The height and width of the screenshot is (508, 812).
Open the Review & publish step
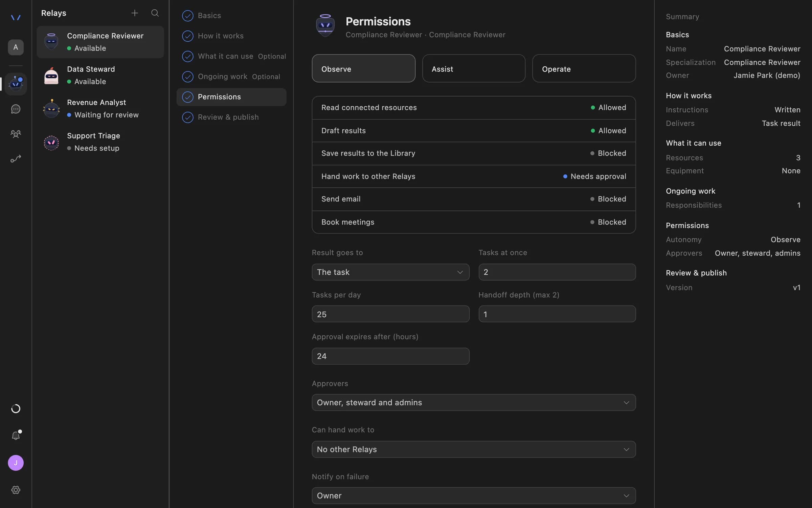tap(231, 117)
